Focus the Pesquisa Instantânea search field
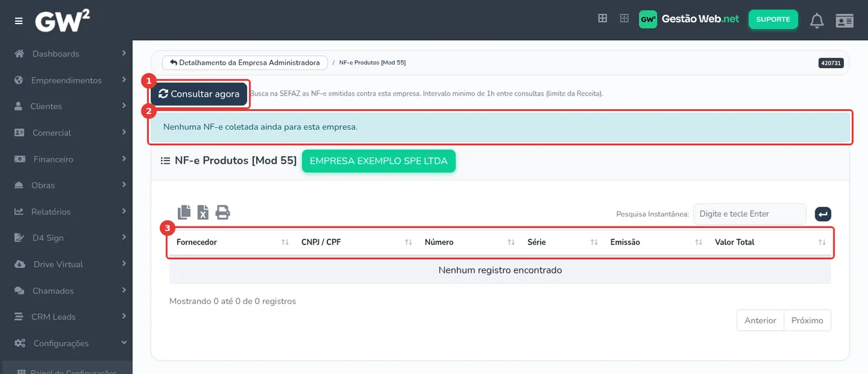The width and height of the screenshot is (868, 374). click(x=750, y=214)
